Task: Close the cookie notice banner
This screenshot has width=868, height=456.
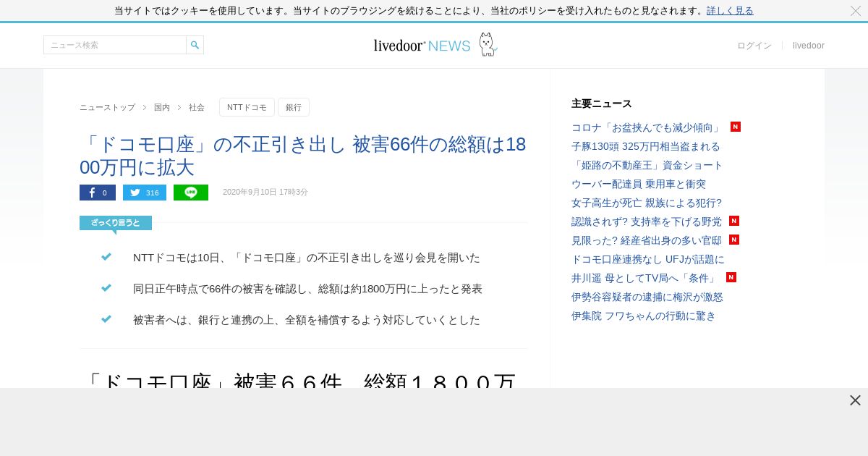Action: tap(856, 11)
